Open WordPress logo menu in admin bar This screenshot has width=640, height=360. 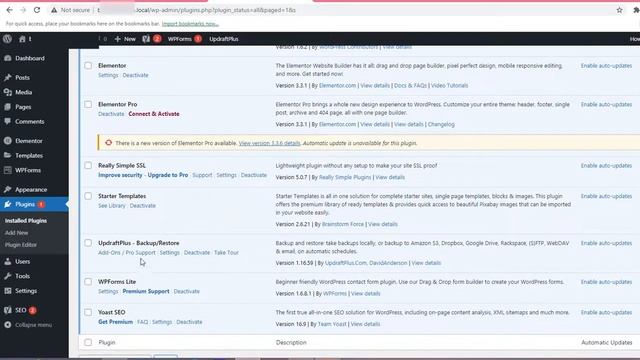(x=7, y=39)
